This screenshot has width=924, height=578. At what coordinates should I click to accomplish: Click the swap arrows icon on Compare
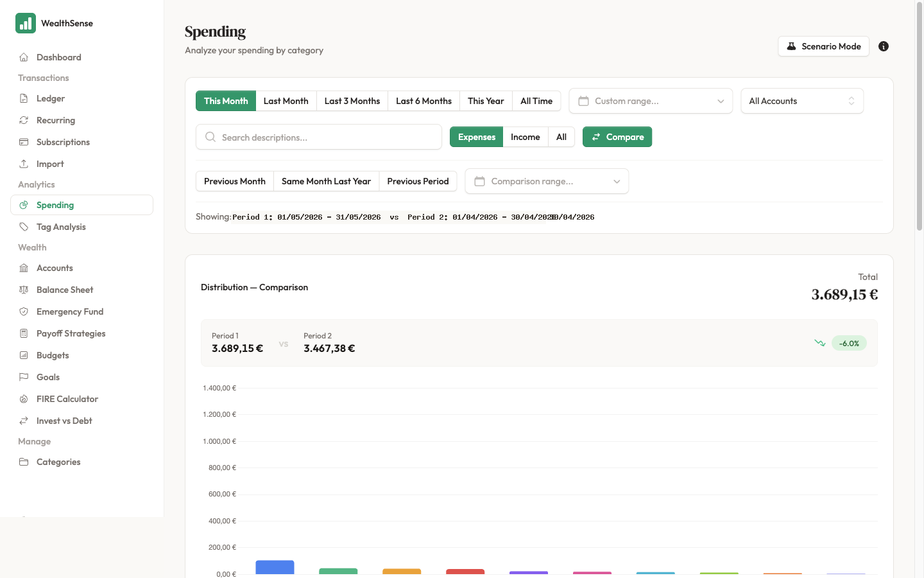click(x=596, y=137)
